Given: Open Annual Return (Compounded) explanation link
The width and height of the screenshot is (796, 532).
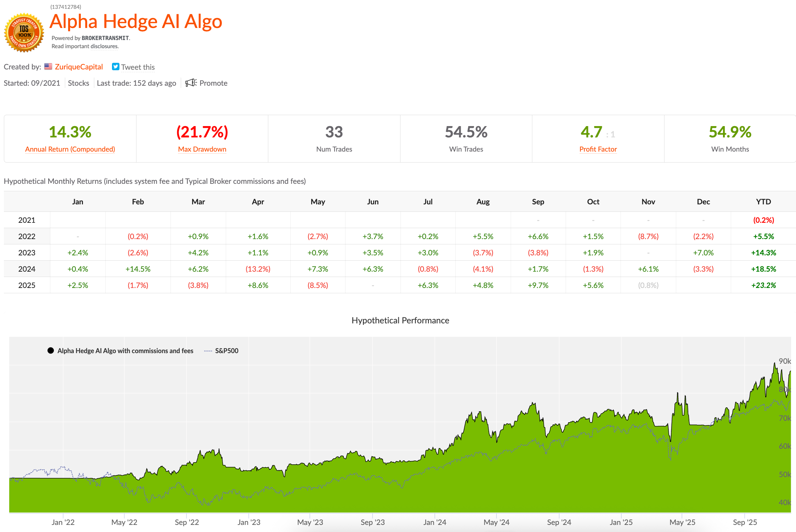Looking at the screenshot, I should tap(70, 149).
